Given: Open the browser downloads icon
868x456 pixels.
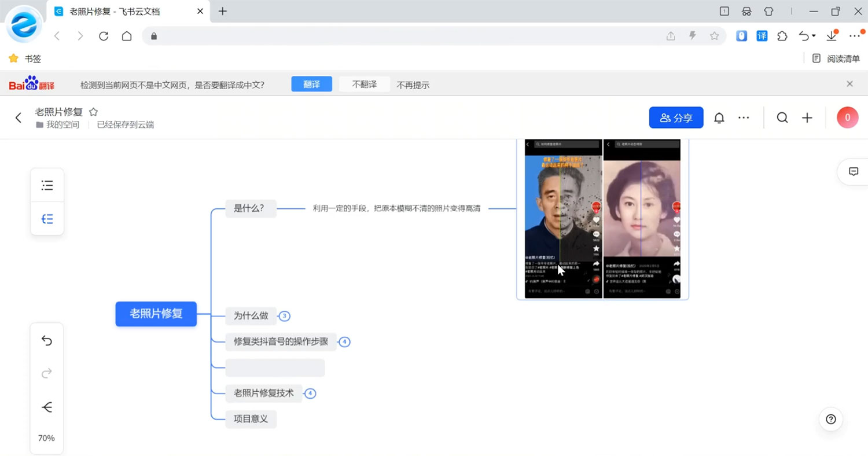Looking at the screenshot, I should point(832,36).
